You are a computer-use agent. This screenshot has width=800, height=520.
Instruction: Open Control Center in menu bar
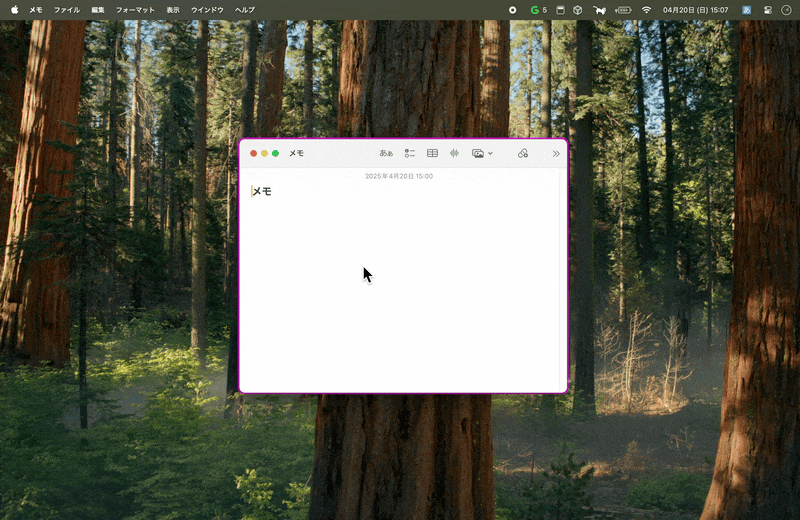(x=767, y=10)
